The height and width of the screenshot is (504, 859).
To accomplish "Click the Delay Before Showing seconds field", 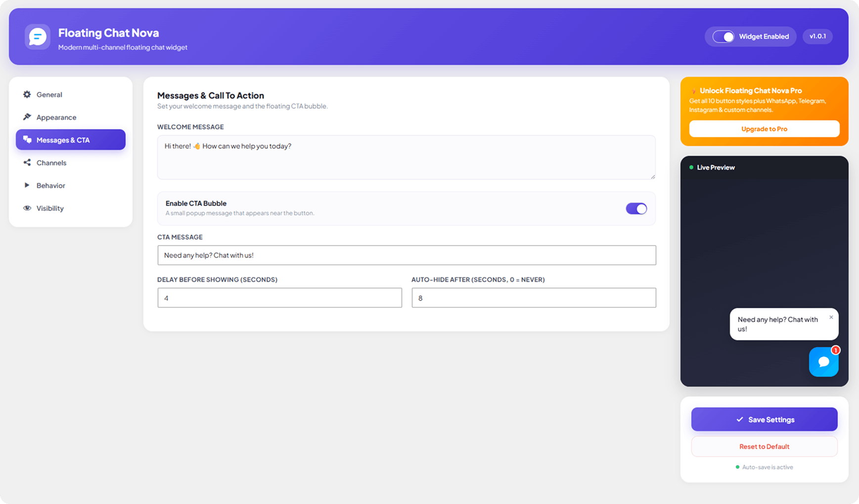I will 279,298.
